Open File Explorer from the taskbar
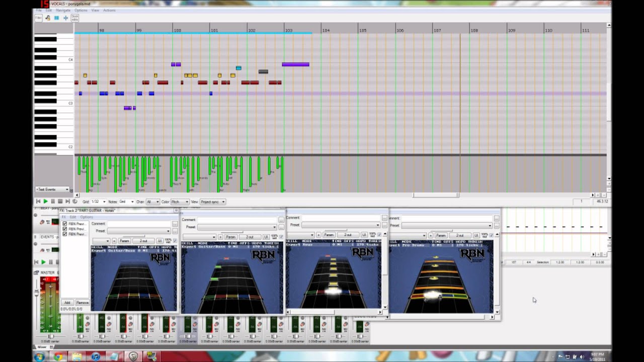Screen dimensions: 644x362 [x=76, y=356]
